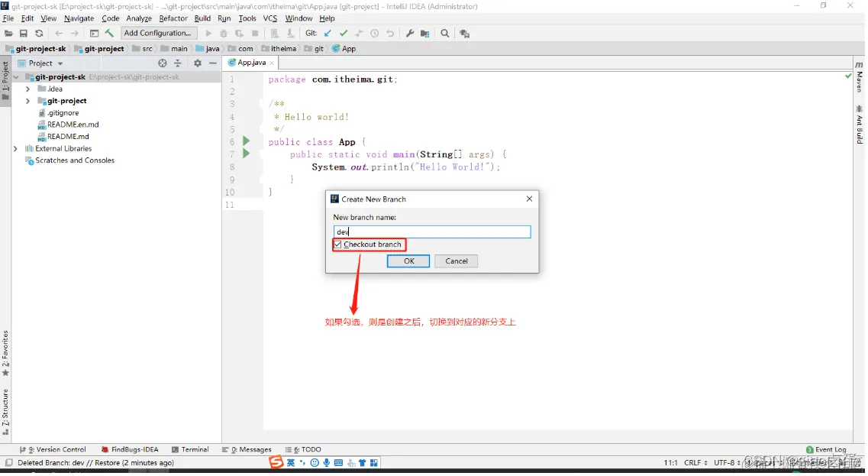
Task: Click the Add Configuration button
Action: 158,34
